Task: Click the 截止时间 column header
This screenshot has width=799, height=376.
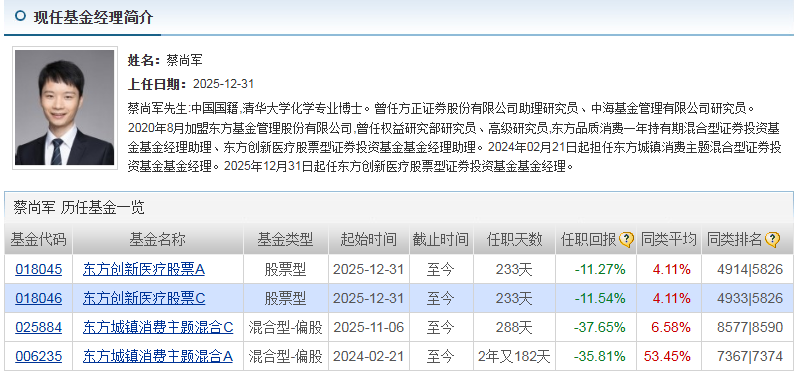Action: click(x=441, y=239)
